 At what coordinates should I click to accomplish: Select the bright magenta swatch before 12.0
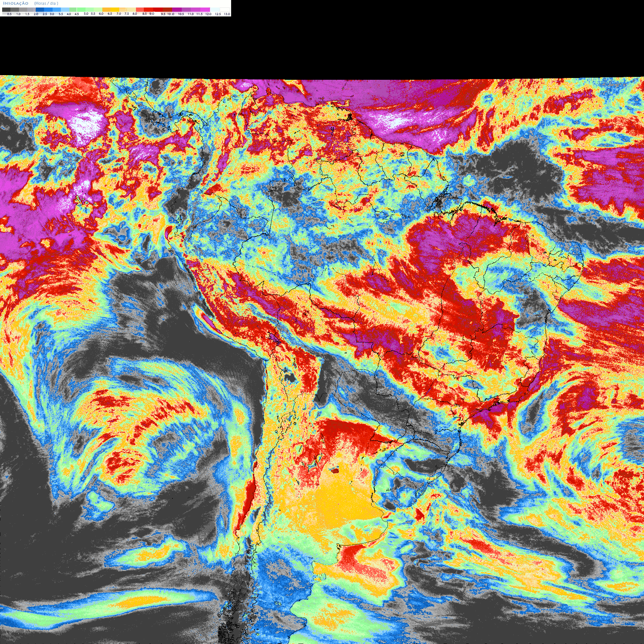click(205, 10)
